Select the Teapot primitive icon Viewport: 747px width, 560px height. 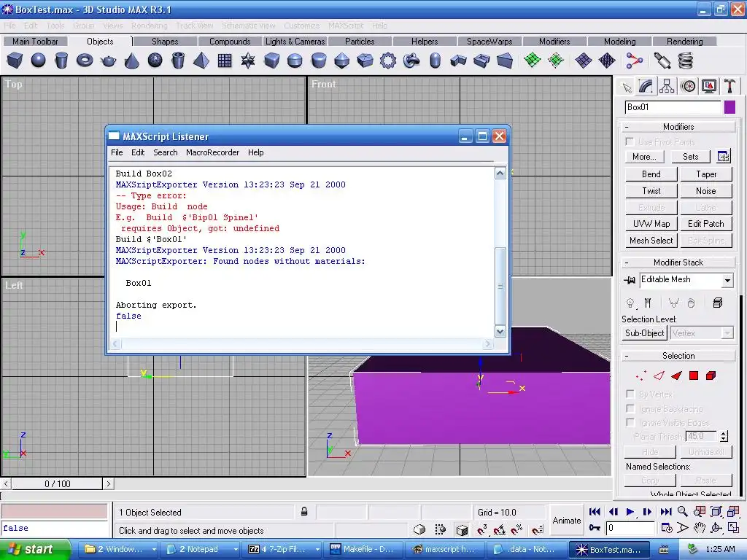coord(108,61)
